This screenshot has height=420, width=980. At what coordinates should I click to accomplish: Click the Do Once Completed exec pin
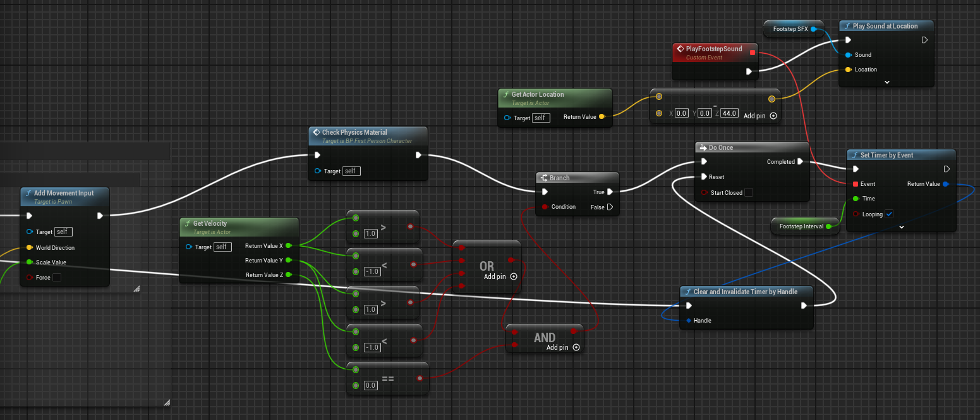800,162
